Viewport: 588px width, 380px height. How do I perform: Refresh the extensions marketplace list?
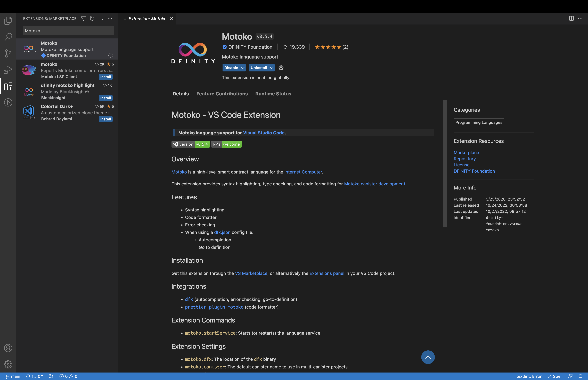(x=92, y=19)
